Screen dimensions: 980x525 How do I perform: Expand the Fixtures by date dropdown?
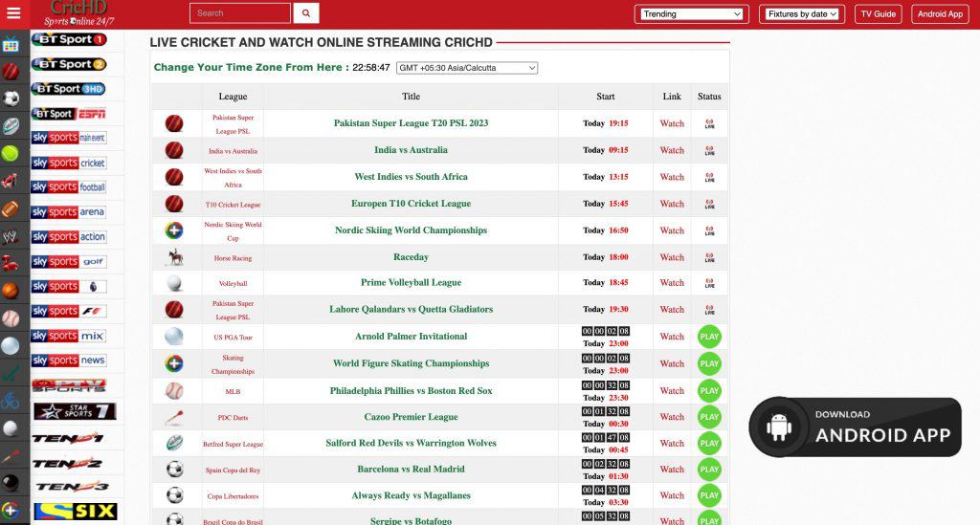click(802, 13)
